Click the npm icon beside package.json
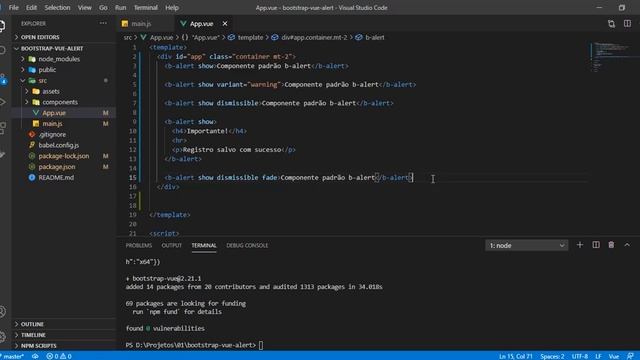 (32, 167)
